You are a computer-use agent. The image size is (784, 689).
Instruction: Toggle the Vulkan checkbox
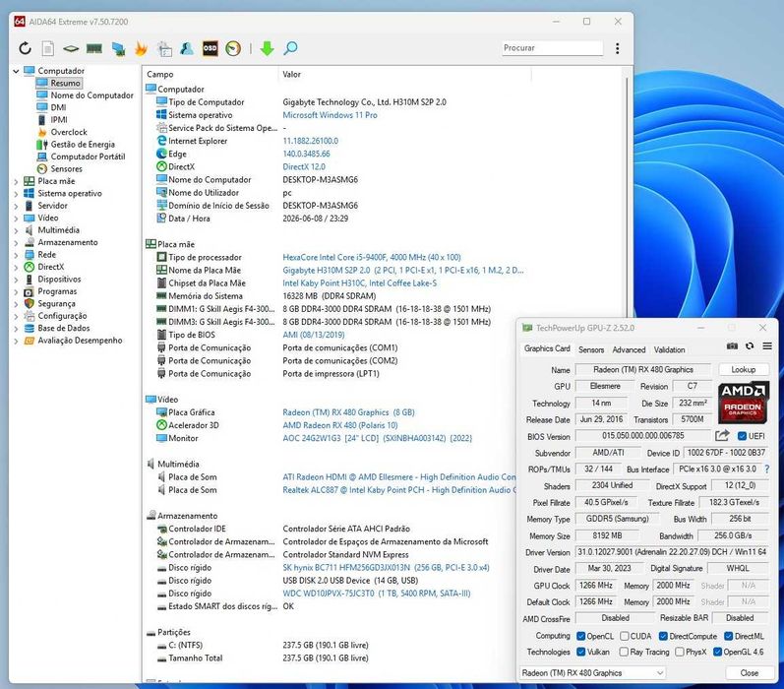(x=581, y=652)
